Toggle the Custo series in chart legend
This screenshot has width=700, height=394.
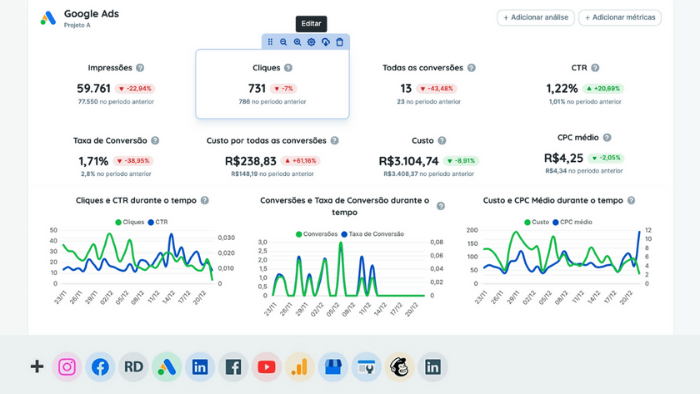click(537, 222)
